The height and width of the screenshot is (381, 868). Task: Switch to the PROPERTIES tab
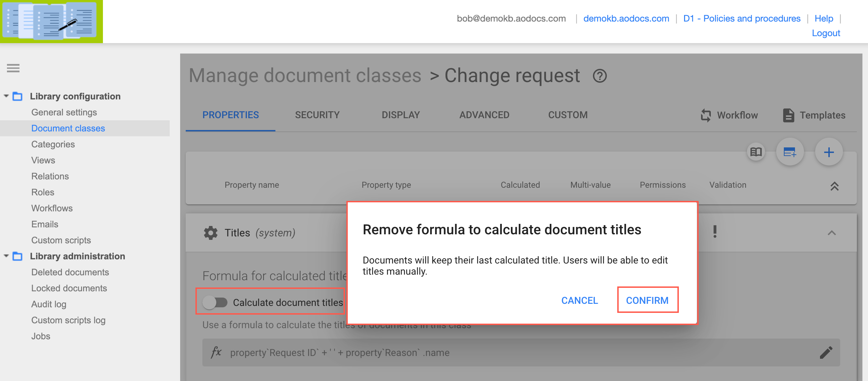point(231,115)
